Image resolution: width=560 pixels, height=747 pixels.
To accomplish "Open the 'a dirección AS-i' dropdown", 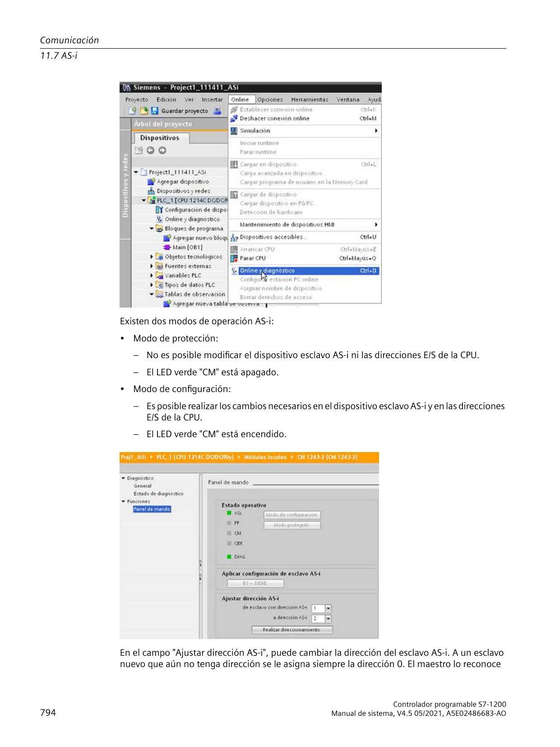I will [329, 619].
